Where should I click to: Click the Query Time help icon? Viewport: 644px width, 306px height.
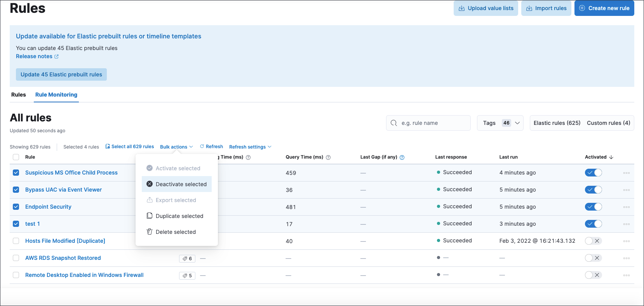(328, 157)
